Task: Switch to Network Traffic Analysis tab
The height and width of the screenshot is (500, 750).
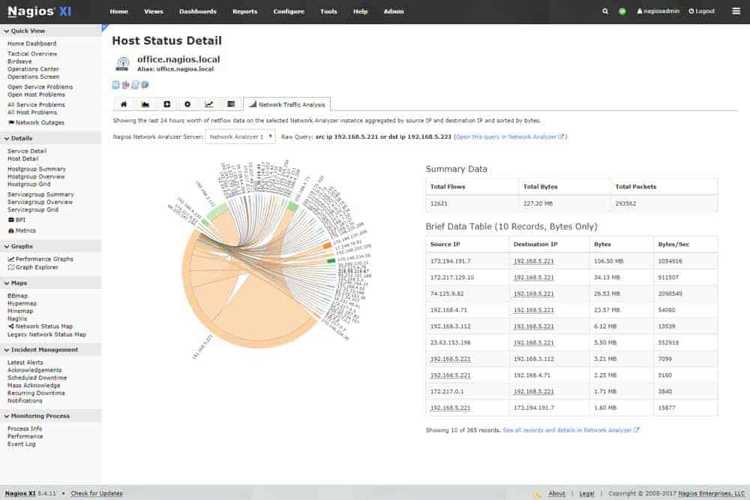Action: point(287,104)
